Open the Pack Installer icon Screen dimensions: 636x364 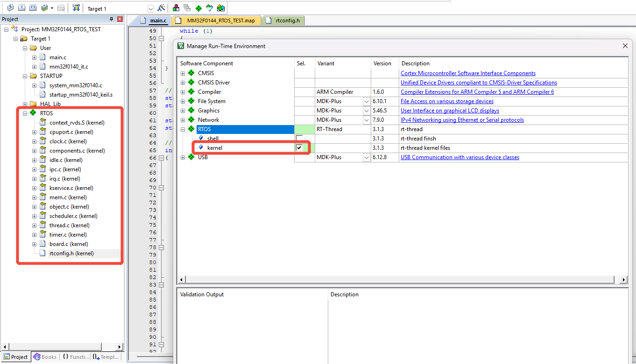221,8
